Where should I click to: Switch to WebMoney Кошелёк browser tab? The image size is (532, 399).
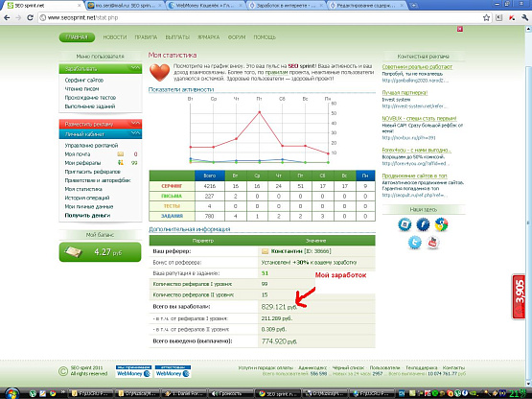205,6
